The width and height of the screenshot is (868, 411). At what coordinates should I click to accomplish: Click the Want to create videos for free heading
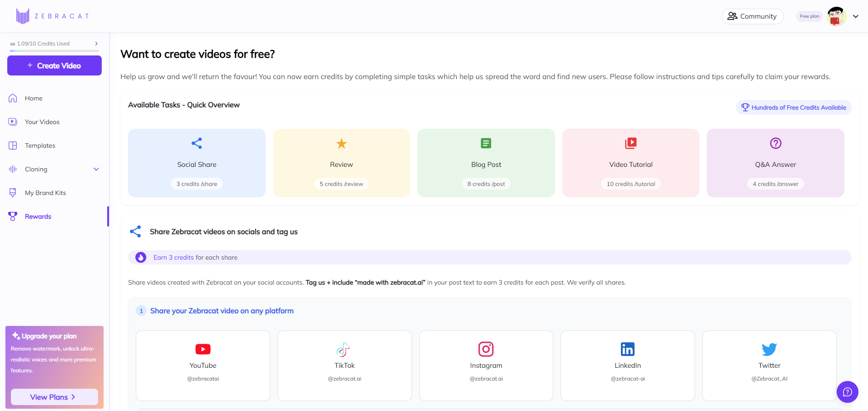tap(198, 54)
